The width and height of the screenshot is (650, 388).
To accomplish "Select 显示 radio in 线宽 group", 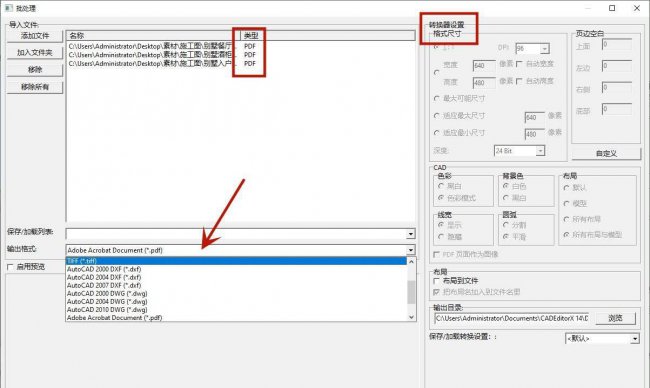I will (x=441, y=225).
